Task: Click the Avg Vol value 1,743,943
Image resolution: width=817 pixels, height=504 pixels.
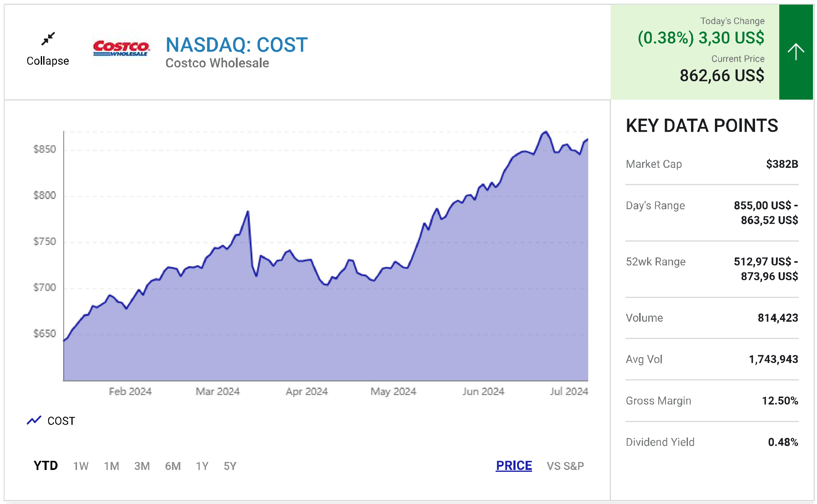Action: pyautogui.click(x=774, y=359)
